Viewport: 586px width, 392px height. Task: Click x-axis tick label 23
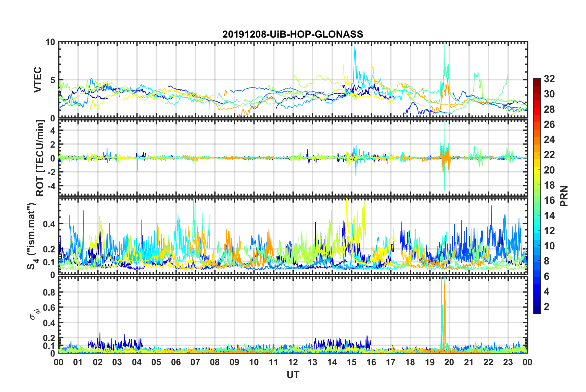pos(508,362)
